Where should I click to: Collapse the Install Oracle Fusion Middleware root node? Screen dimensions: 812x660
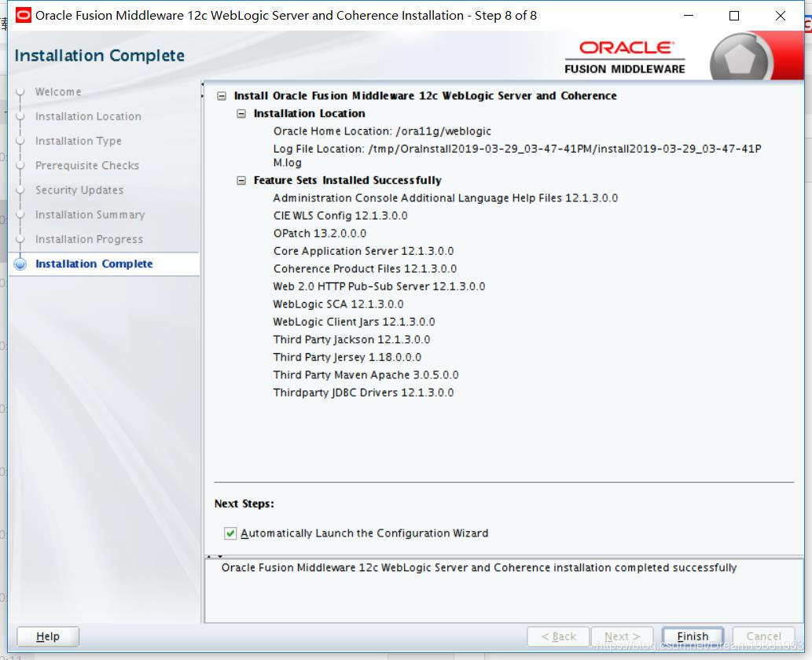pyautogui.click(x=222, y=96)
